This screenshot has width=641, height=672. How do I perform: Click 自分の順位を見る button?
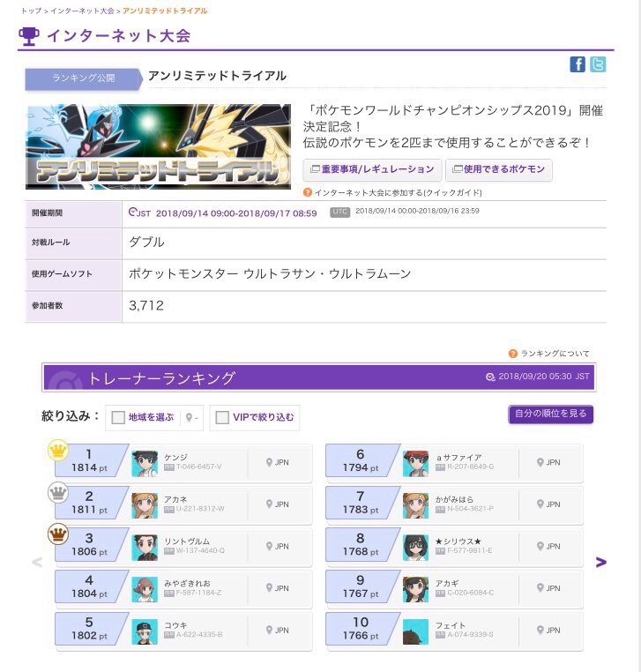tap(550, 414)
